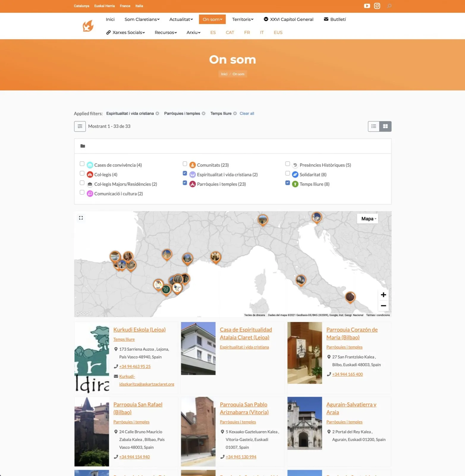
Task: Switch to grid view layout
Action: [385, 126]
